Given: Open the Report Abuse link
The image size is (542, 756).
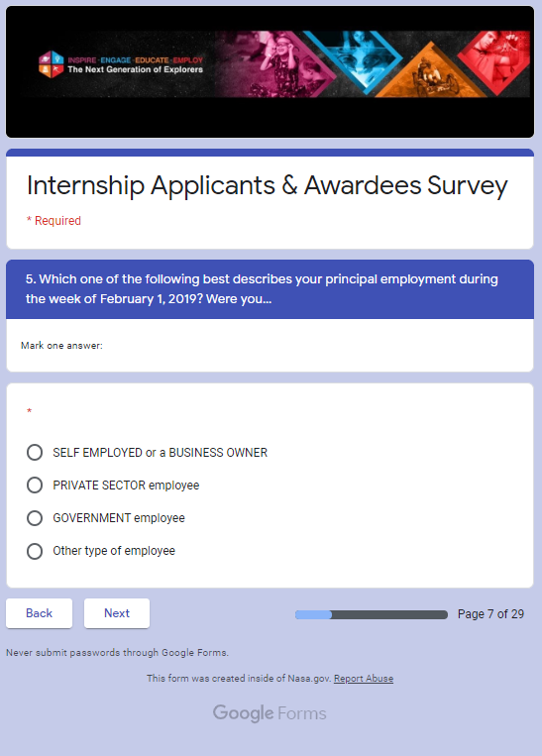Looking at the screenshot, I should (x=364, y=679).
